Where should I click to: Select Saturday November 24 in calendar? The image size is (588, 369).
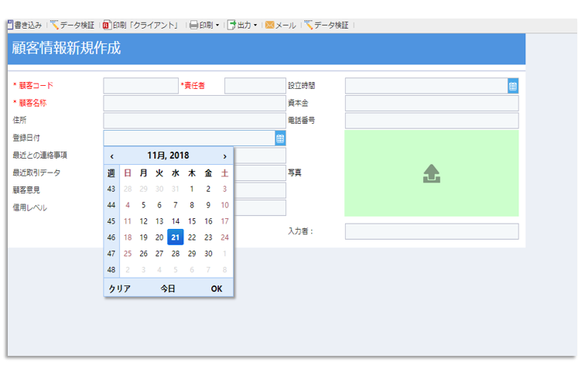(224, 237)
